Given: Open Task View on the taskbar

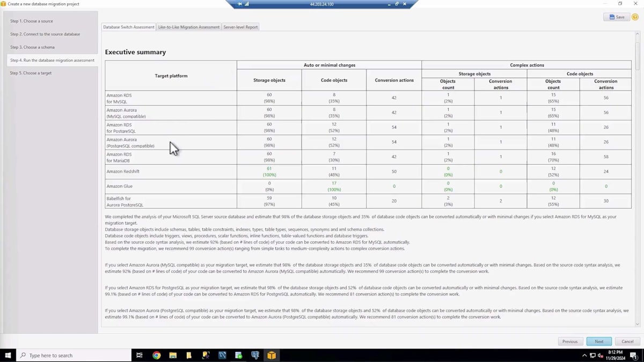Looking at the screenshot, I should pos(139,355).
